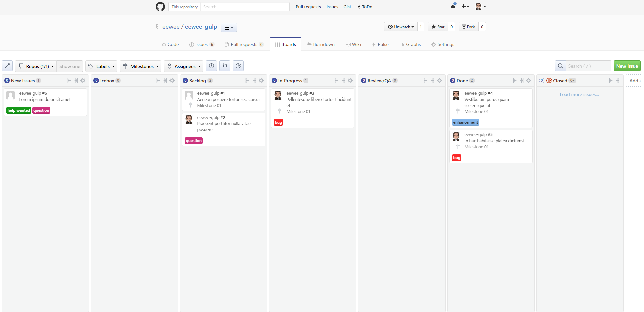Open the Done column's gear settings
Viewport: 644px width, 312px height.
pos(529,80)
